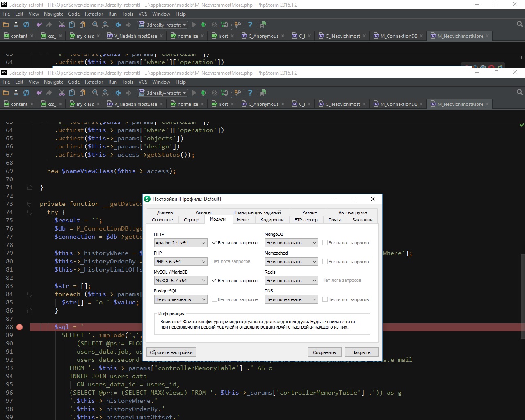Image resolution: width=525 pixels, height=420 pixels.
Task: Expand the PHP-5.6-x64 version dropdown
Action: pyautogui.click(x=180, y=262)
